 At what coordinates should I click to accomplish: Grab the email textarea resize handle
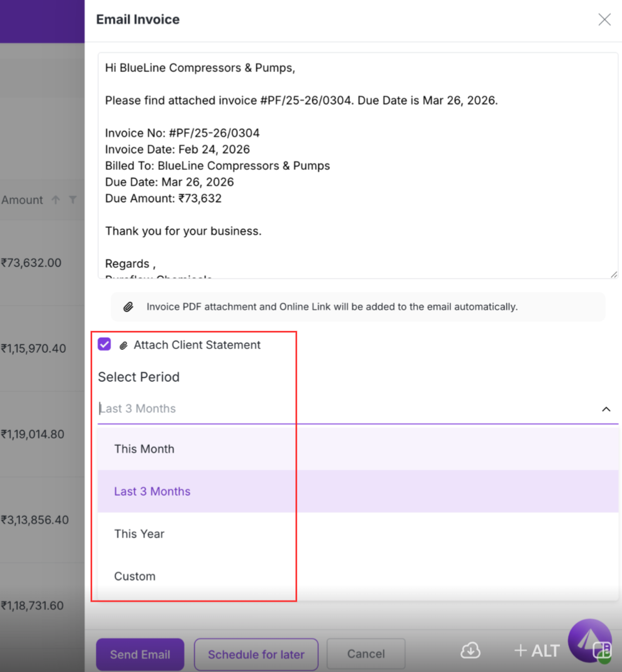point(613,274)
